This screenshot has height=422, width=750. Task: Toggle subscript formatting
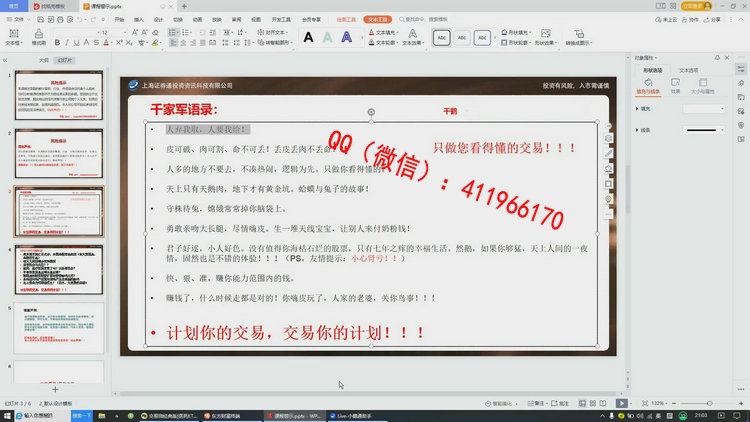pyautogui.click(x=129, y=43)
